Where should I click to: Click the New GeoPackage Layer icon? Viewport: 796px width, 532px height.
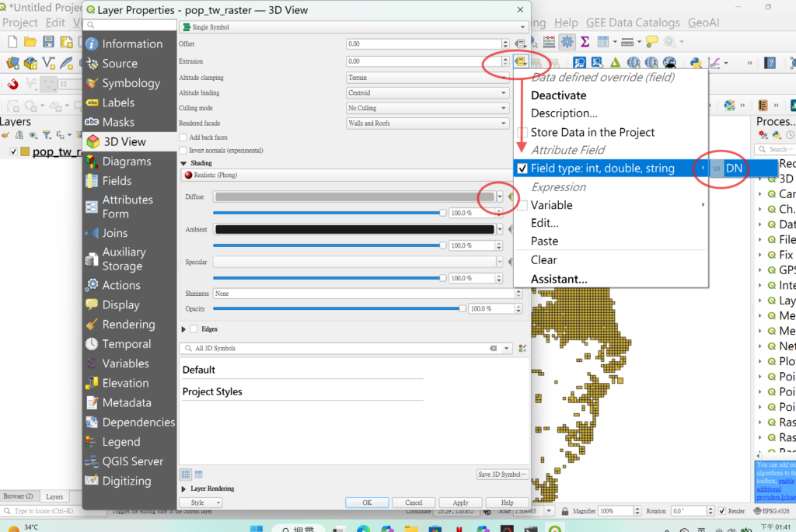[30, 63]
